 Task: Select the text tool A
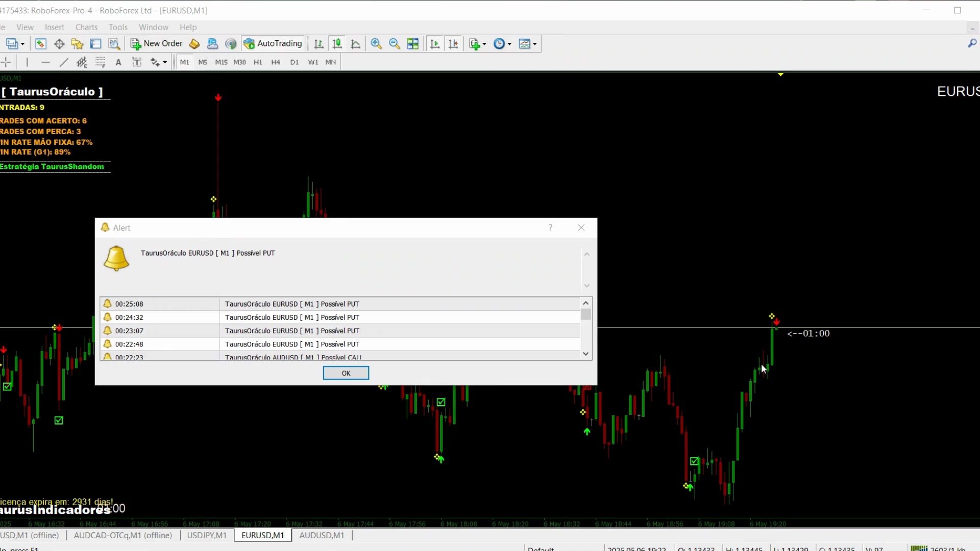tap(118, 62)
